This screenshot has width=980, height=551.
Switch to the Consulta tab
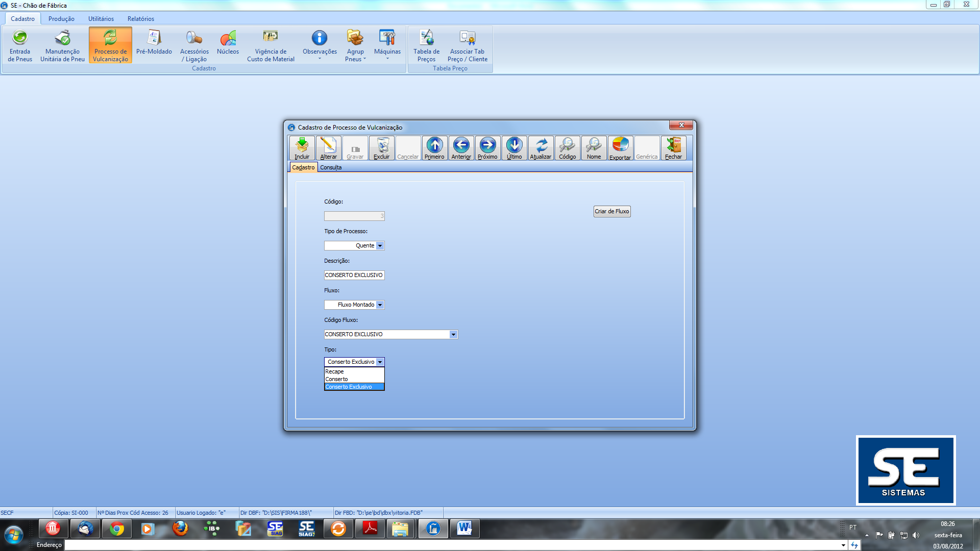pos(331,167)
